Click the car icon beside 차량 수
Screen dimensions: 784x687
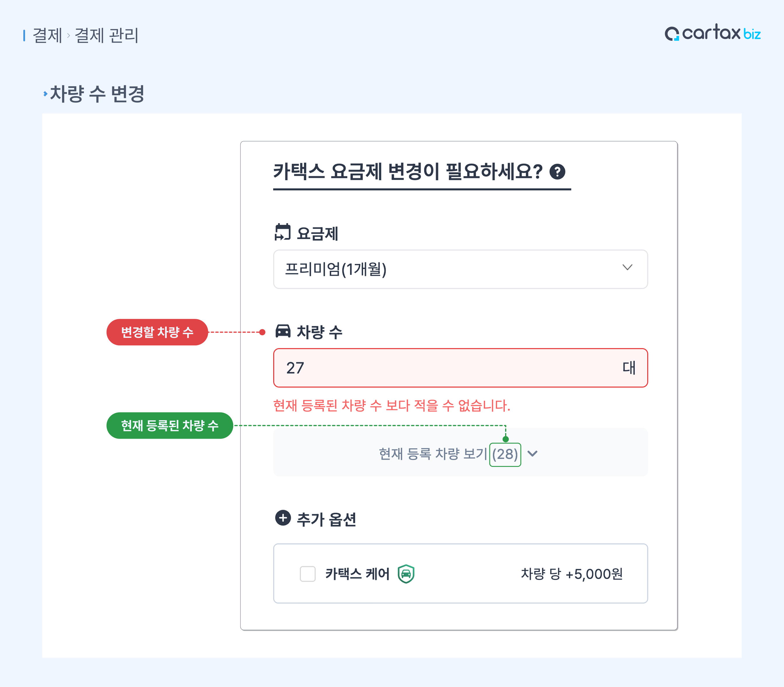pyautogui.click(x=283, y=331)
